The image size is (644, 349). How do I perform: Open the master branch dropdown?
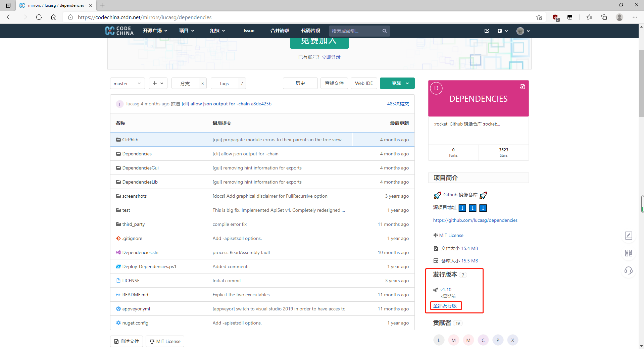127,83
